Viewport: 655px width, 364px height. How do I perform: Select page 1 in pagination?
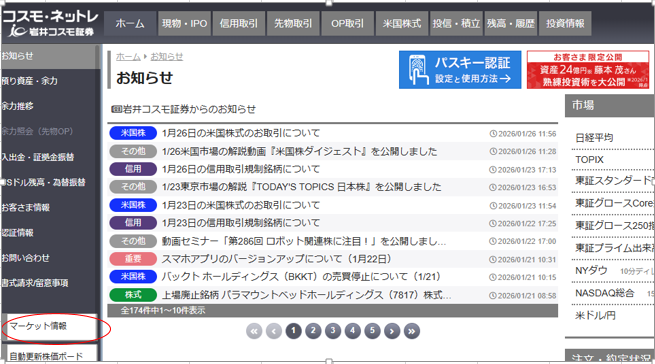click(293, 331)
